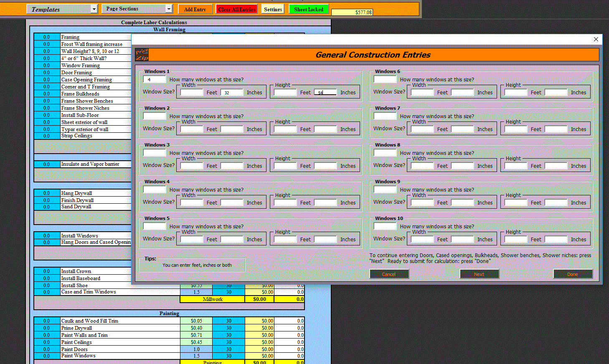Viewport: 609px width, 364px height.
Task: Click the Clear All Entries button
Action: 236,8
